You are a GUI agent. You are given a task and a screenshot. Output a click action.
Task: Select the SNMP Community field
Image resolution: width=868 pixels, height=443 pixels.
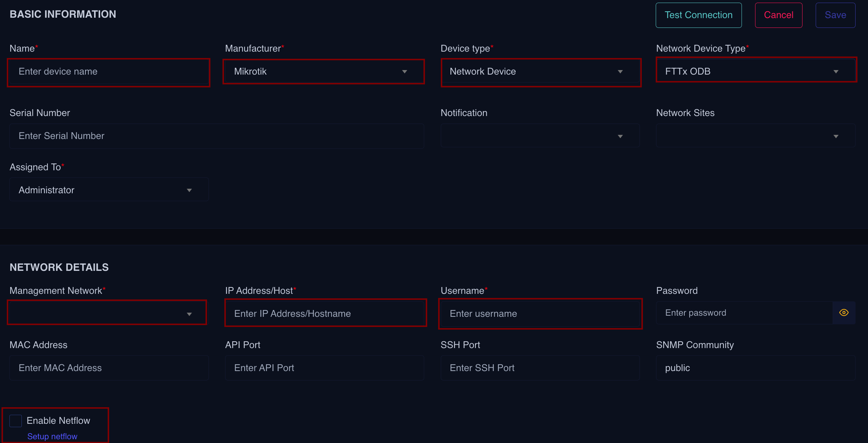coord(756,368)
